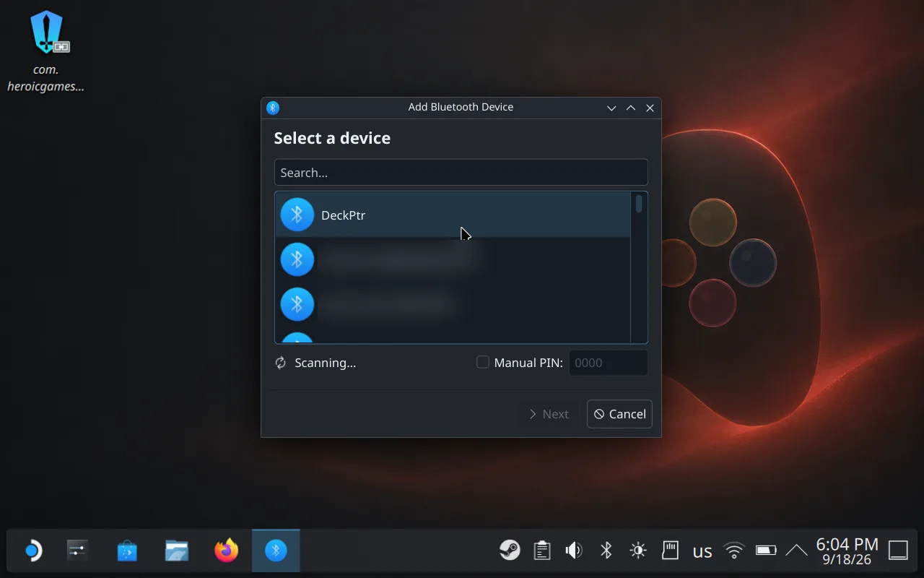
Task: Click the Manual PIN entry field
Action: tap(608, 363)
